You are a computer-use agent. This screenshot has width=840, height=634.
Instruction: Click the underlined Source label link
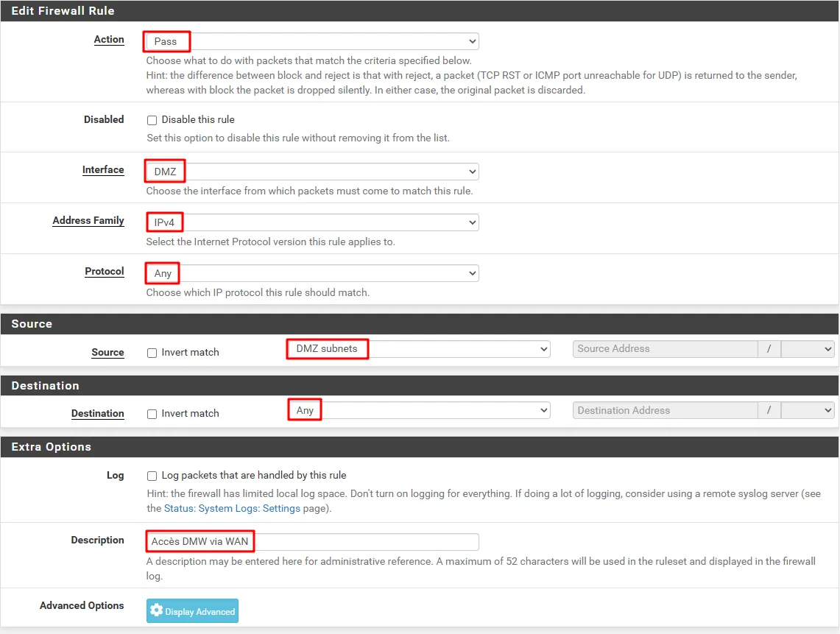click(107, 352)
